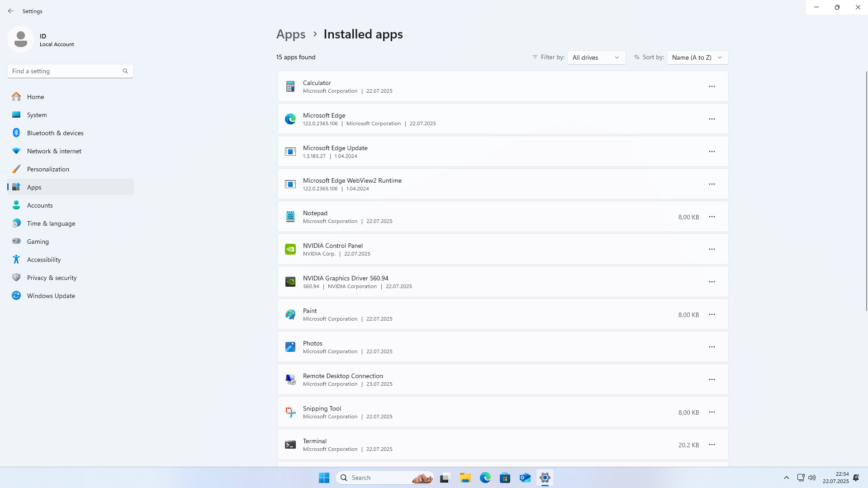
Task: Launch Microsoft Edge from taskbar
Action: [485, 478]
